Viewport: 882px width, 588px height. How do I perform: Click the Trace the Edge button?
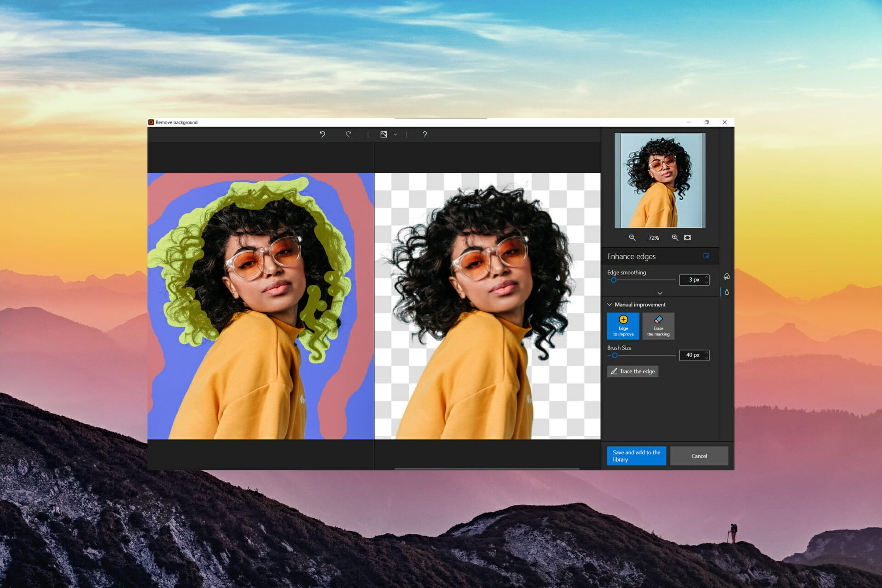pos(633,371)
